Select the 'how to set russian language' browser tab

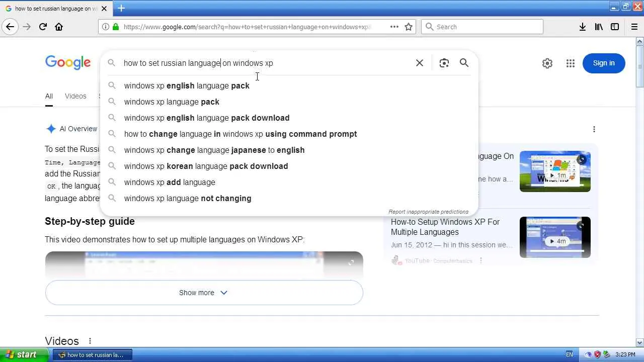click(x=56, y=9)
